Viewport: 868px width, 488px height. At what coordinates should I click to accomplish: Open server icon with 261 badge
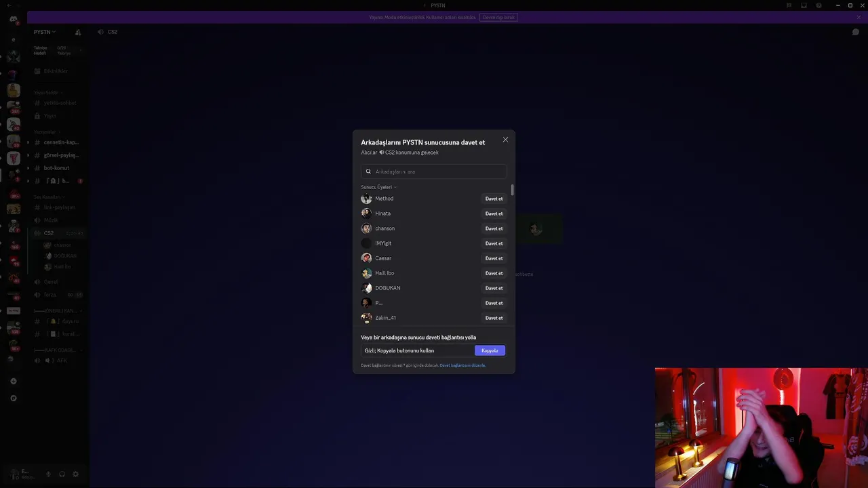[x=14, y=107]
